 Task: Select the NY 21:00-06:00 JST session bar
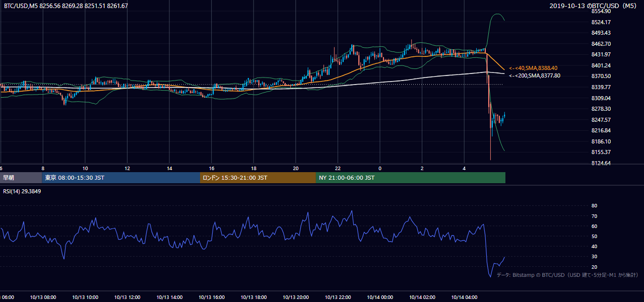411,178
